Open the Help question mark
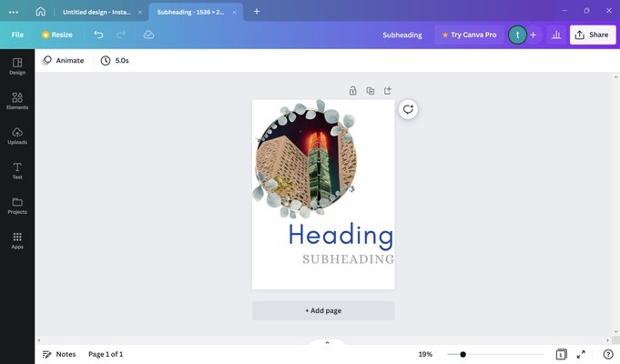Image resolution: width=620 pixels, height=364 pixels. click(608, 354)
